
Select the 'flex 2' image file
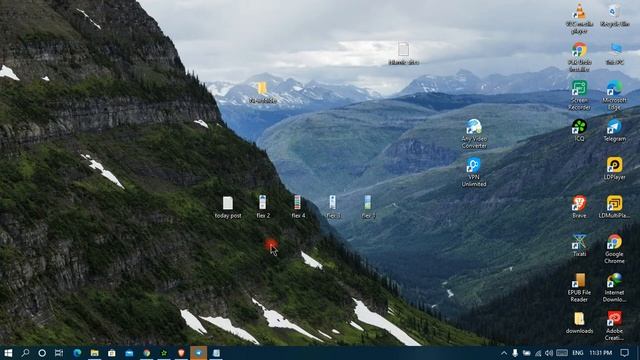coord(263,207)
